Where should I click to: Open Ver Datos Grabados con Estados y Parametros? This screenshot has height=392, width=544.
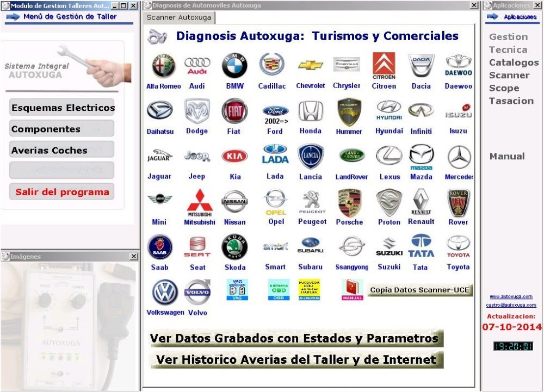coord(296,338)
